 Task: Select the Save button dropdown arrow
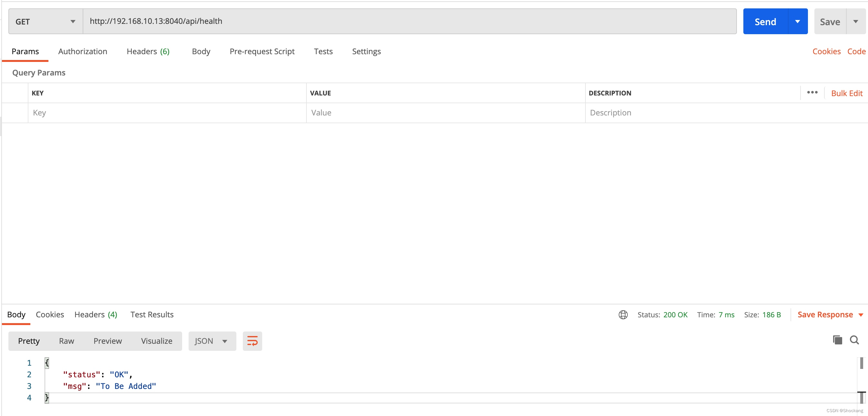(857, 21)
